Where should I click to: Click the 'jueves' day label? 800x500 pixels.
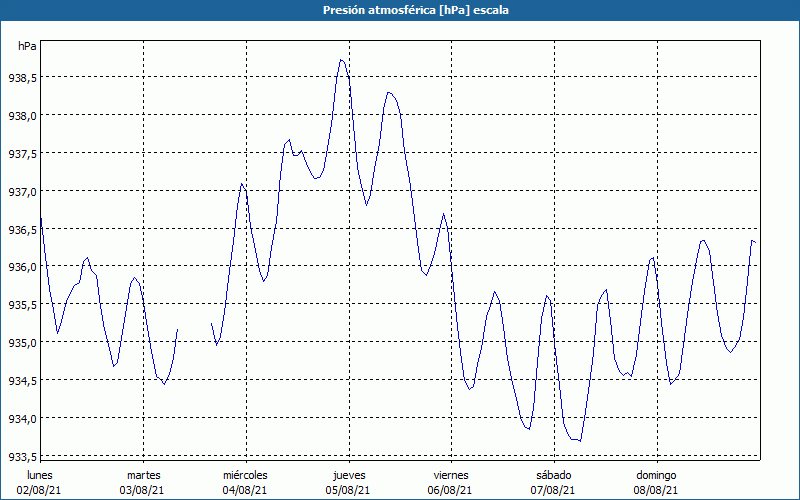point(349,475)
